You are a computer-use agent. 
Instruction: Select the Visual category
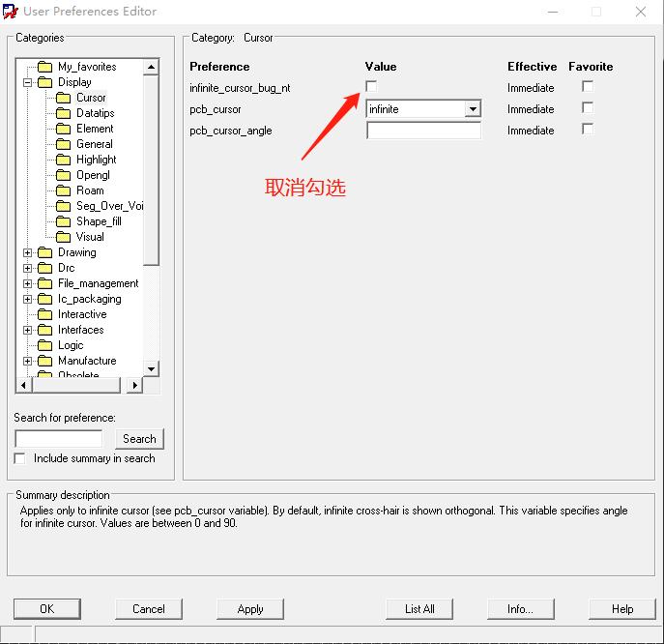[90, 237]
